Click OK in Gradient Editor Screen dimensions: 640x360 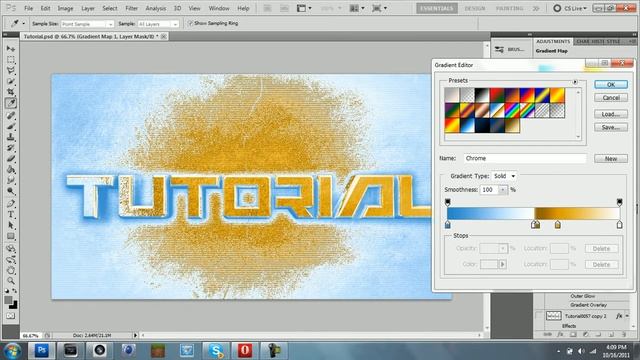pyautogui.click(x=611, y=84)
